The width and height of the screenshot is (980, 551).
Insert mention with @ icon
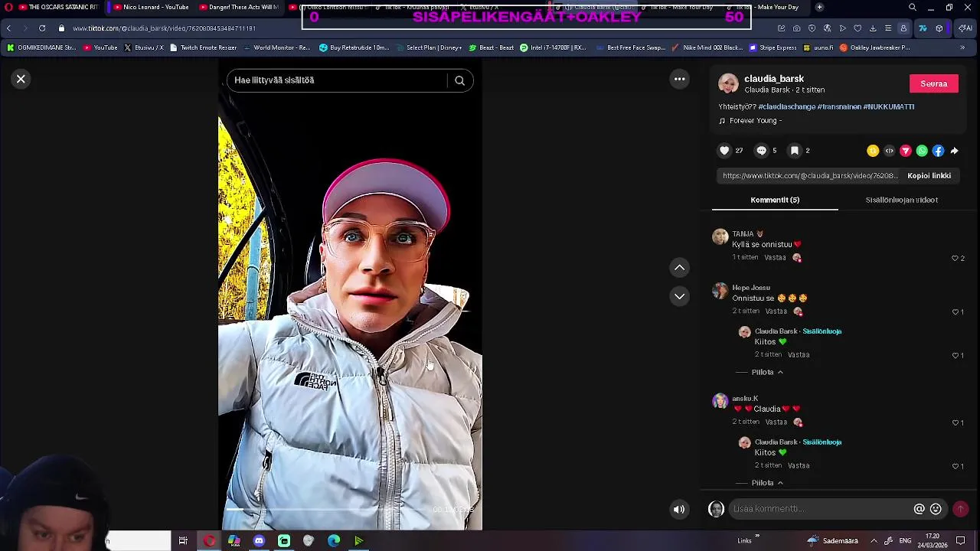coord(920,509)
